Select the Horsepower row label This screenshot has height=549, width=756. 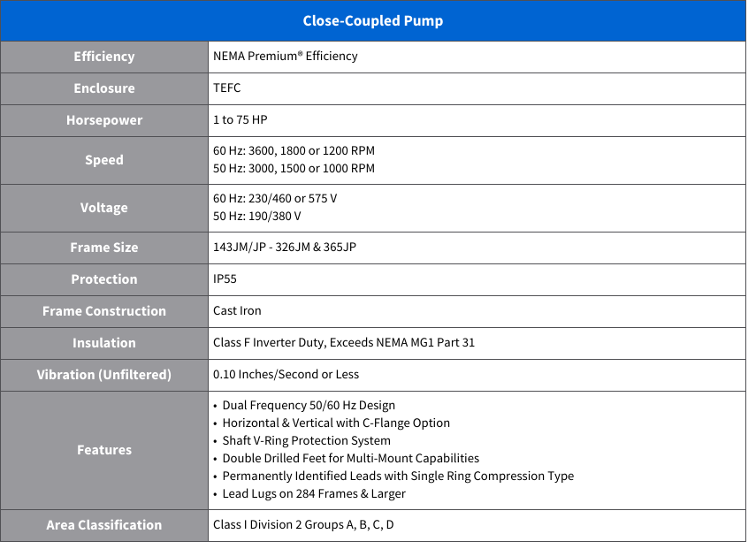click(104, 120)
